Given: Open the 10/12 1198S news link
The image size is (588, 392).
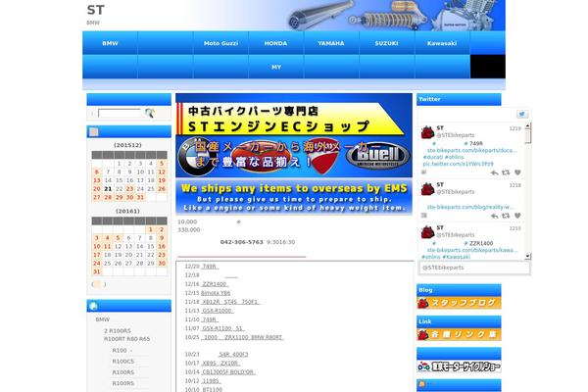Looking at the screenshot, I should pos(211,381).
